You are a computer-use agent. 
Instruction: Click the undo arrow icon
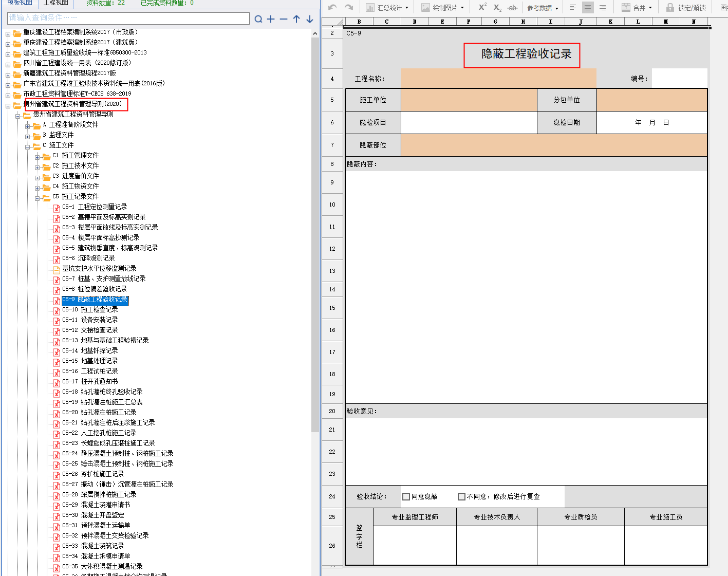332,7
